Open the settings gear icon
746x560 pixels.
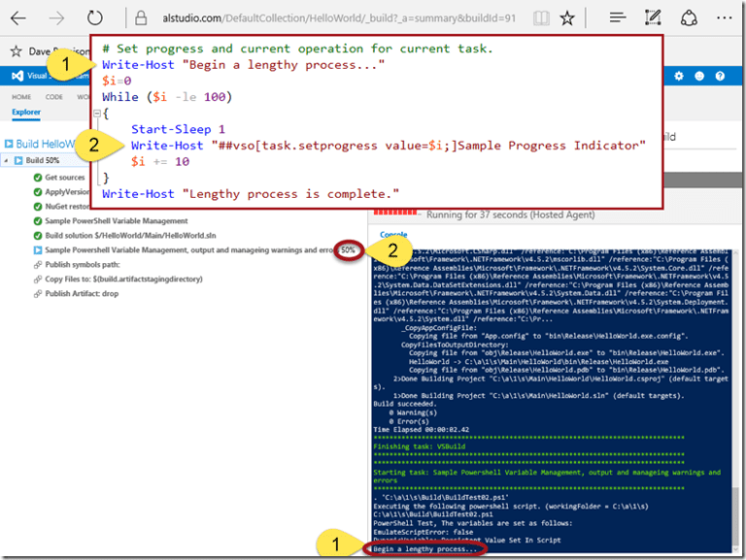point(678,76)
